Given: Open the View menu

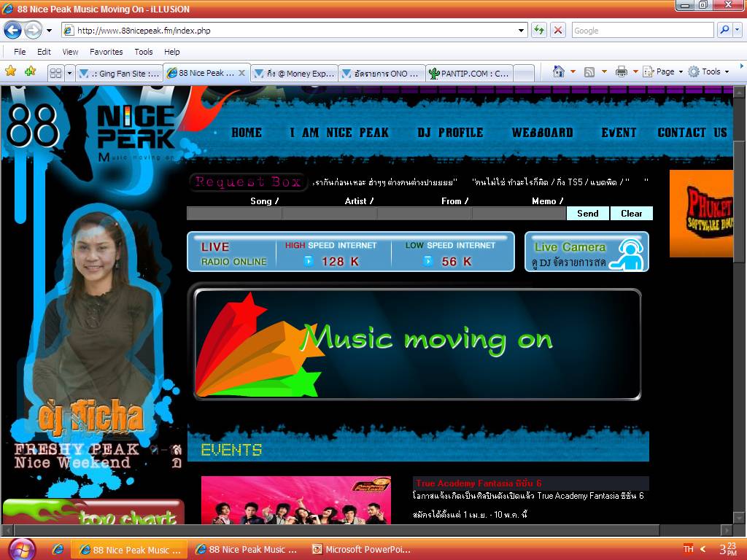Looking at the screenshot, I should click(70, 52).
